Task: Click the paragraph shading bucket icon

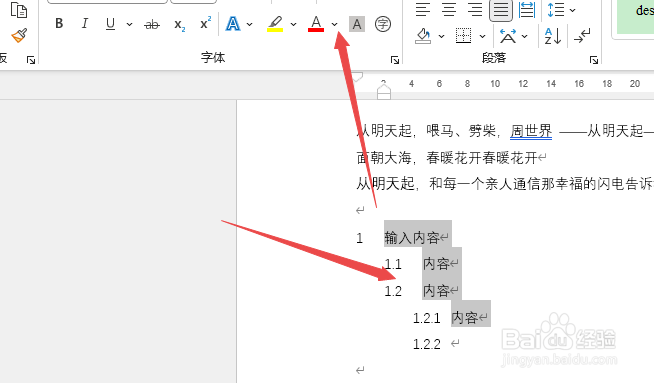Action: 423,36
